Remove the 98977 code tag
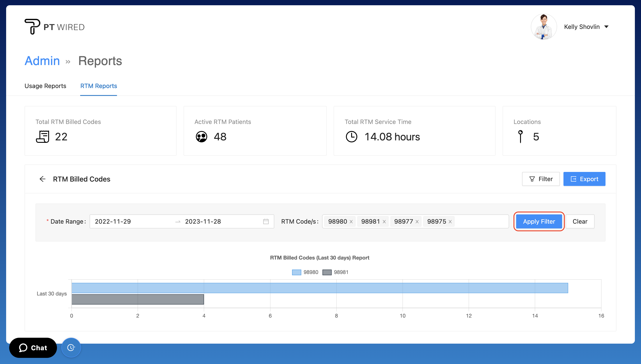 pyautogui.click(x=417, y=222)
